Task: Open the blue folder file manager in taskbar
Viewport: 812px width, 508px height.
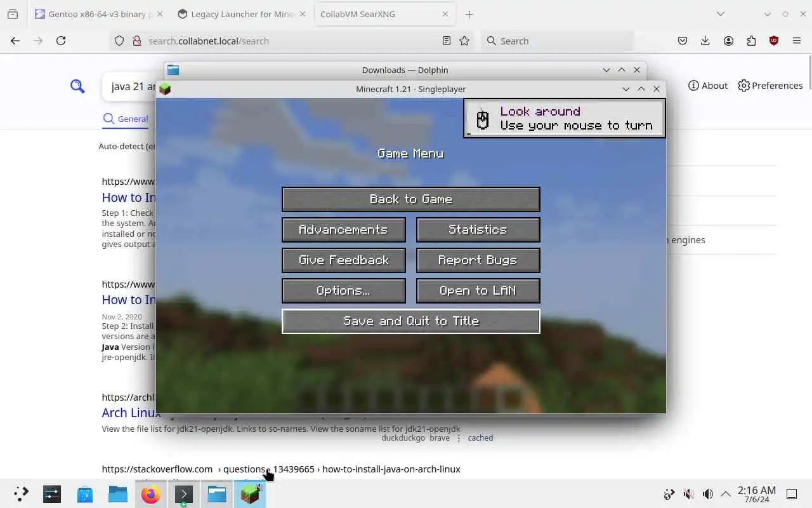Action: click(x=118, y=493)
